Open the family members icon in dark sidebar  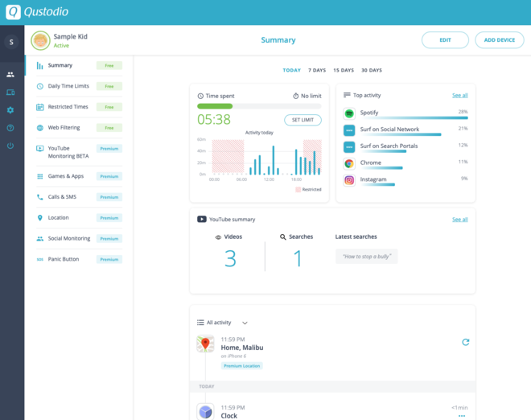tap(10, 75)
